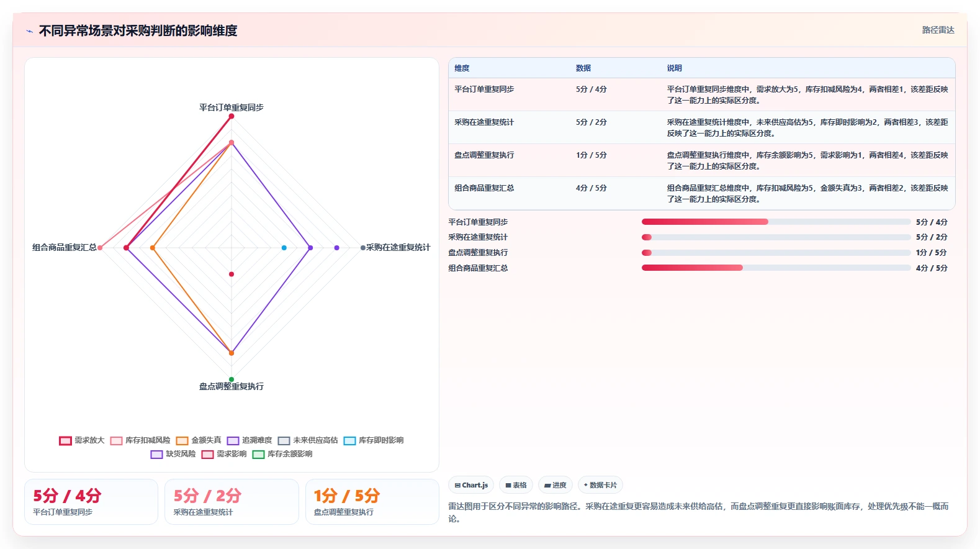This screenshot has height=549, width=980.
Task: Click the 采购在途重复统计 progress bar
Action: point(776,237)
